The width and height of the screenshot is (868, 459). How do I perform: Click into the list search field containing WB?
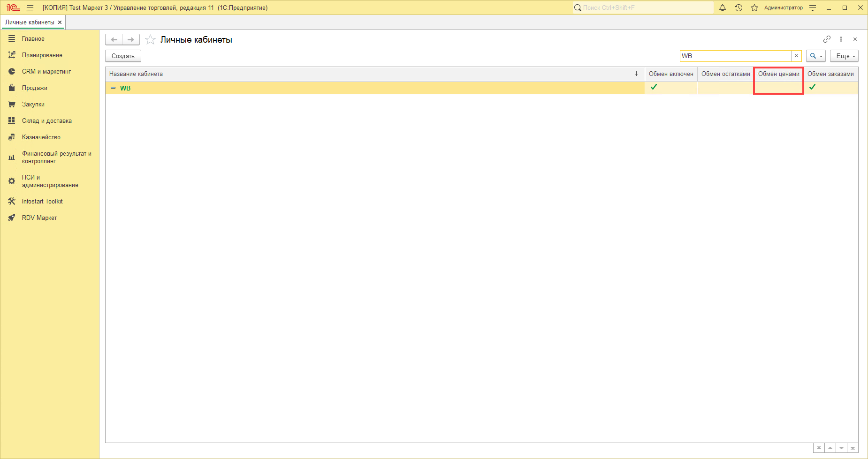pyautogui.click(x=736, y=56)
